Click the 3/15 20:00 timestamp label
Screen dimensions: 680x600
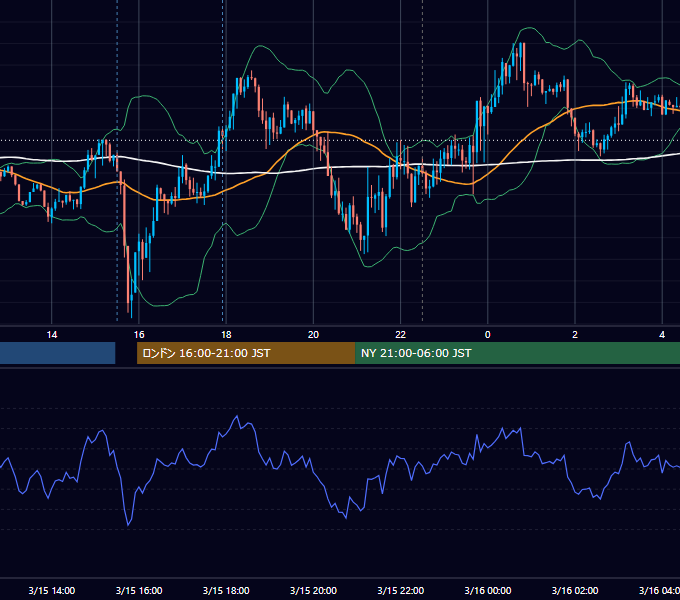(x=313, y=590)
